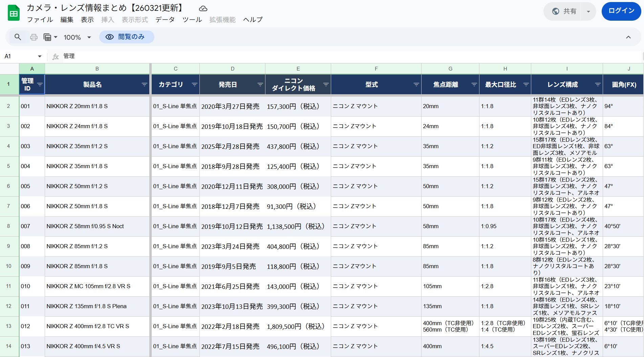
Task: Expand the Name Box dropdown arrow
Action: pyautogui.click(x=40, y=56)
